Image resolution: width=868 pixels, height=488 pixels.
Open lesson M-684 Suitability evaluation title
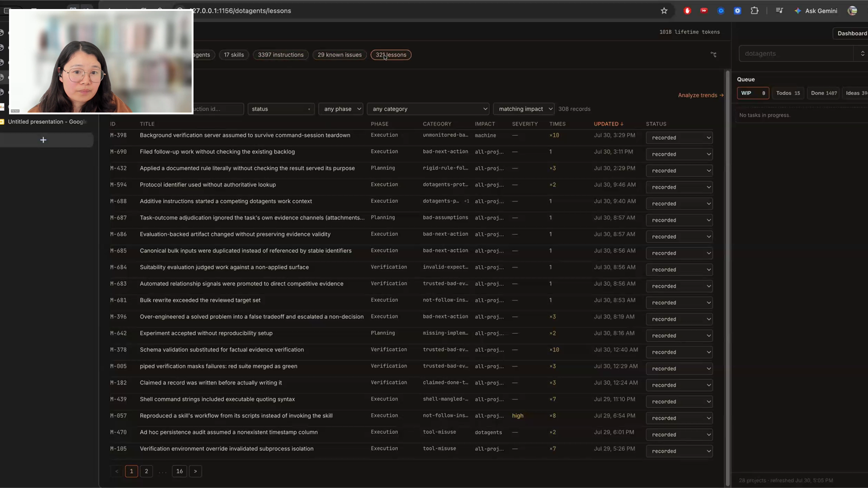tap(224, 267)
